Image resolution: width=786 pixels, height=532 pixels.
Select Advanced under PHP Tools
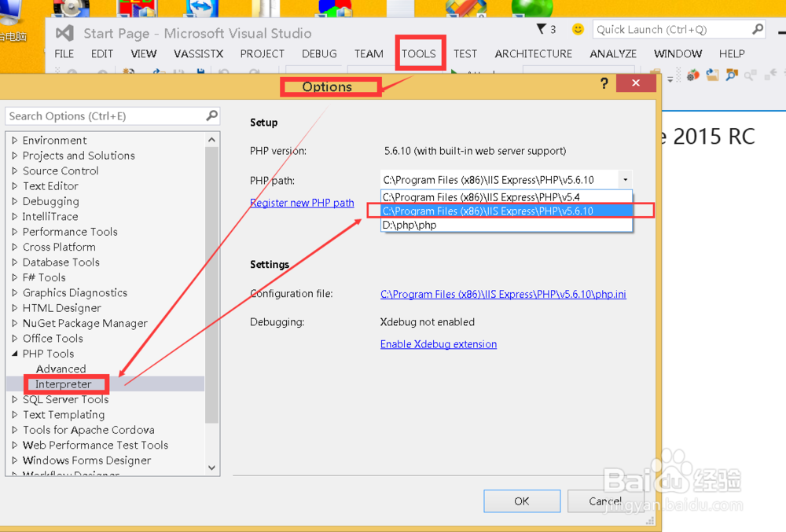61,369
